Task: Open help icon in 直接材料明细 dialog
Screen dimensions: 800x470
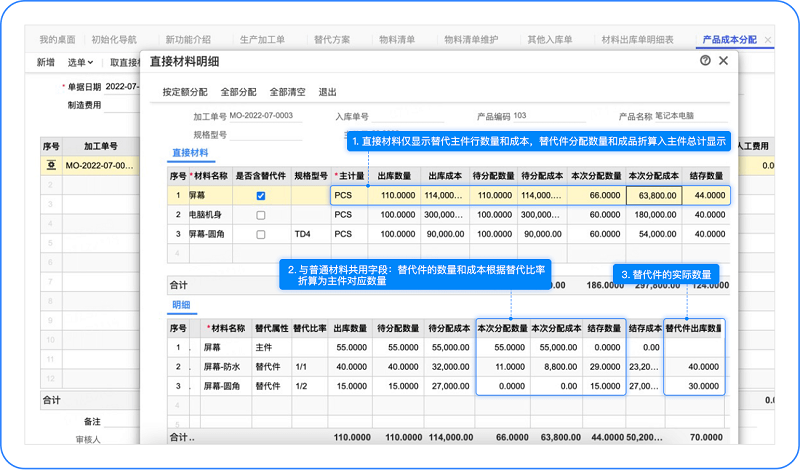Action: coord(705,61)
